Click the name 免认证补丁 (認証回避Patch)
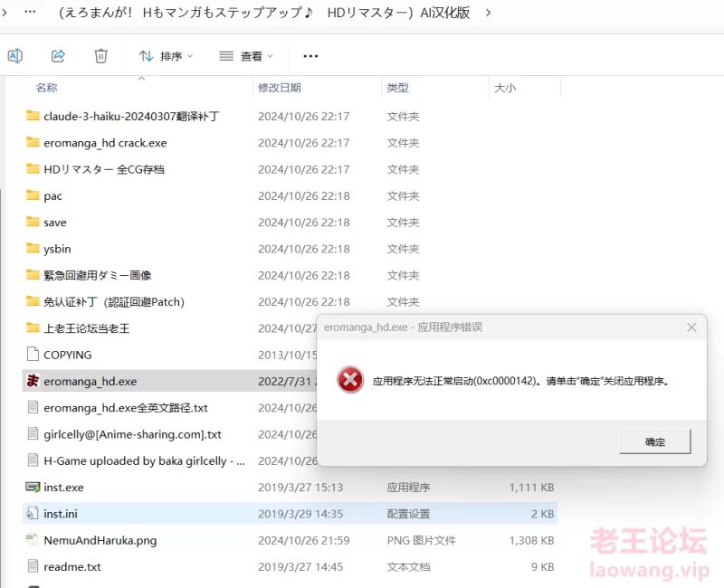 [x=114, y=302]
